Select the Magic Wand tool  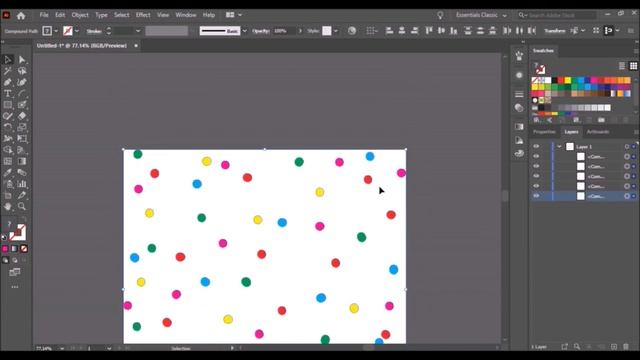(7, 71)
